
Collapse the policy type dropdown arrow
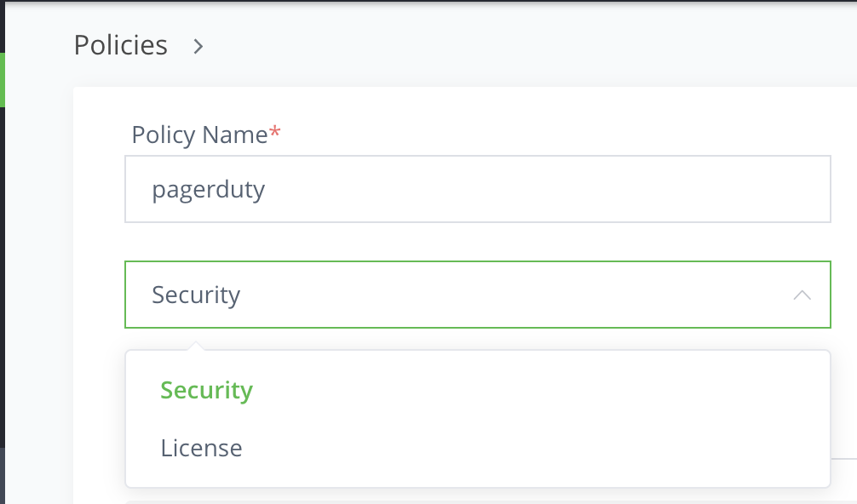point(802,295)
